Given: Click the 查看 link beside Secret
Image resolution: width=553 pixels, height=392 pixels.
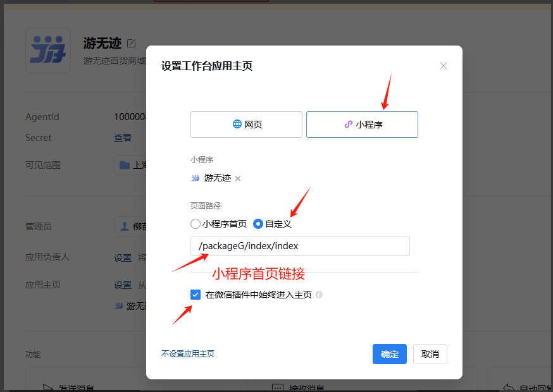Looking at the screenshot, I should point(123,138).
